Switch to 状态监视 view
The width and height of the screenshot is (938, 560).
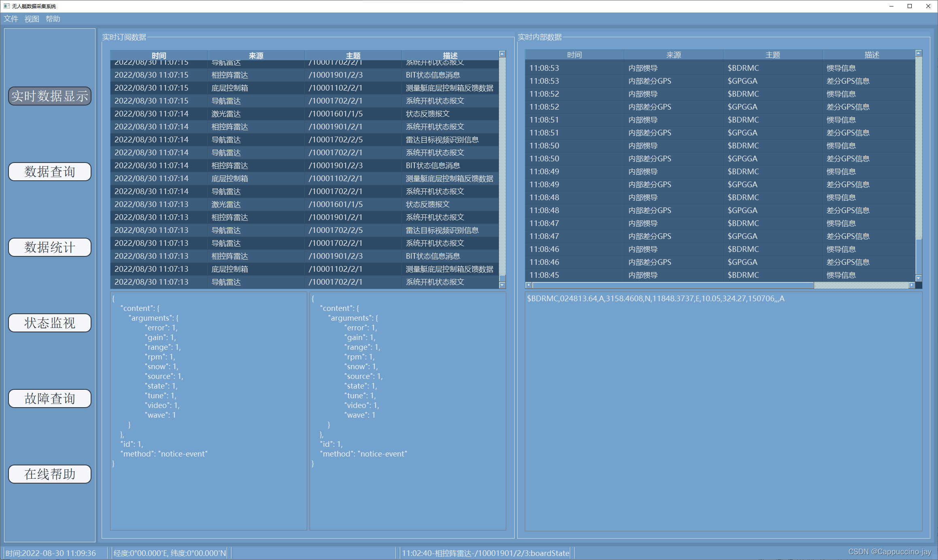click(50, 323)
